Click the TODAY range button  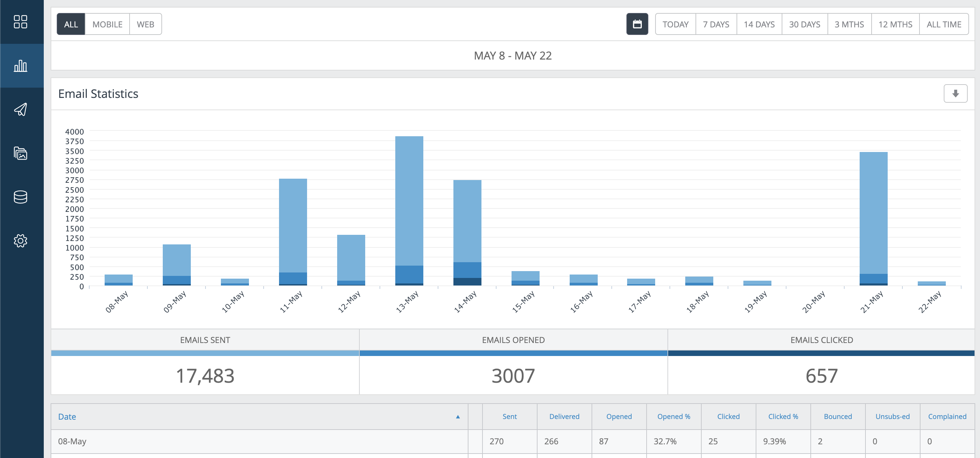(675, 24)
